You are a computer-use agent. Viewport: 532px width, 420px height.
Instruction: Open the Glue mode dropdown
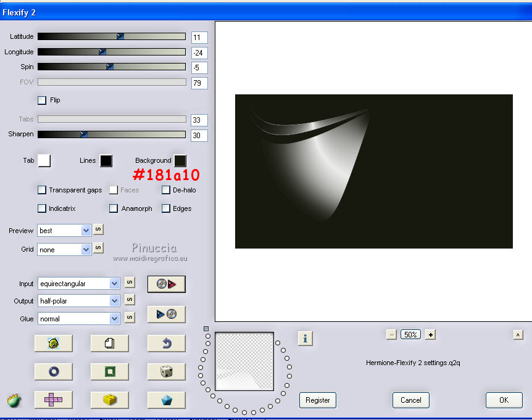pos(78,319)
